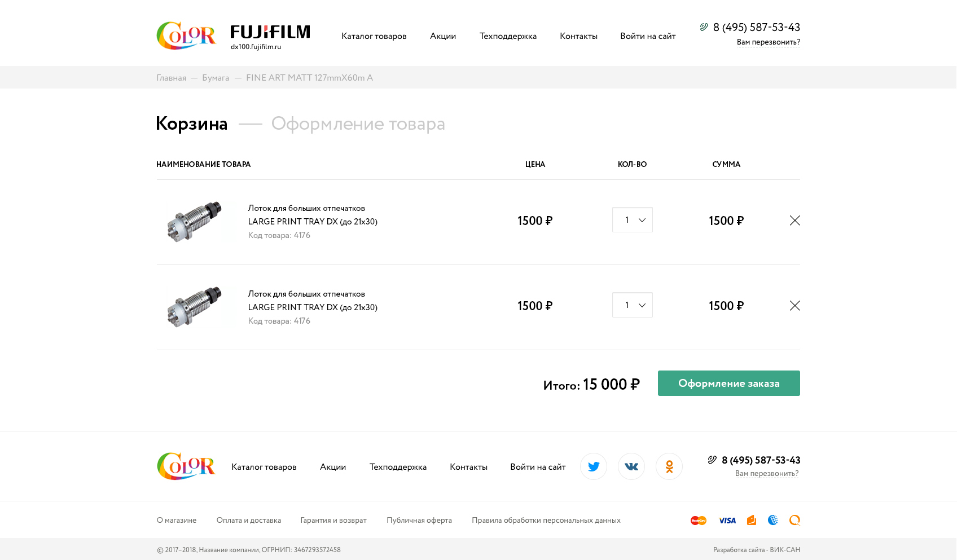Open quantity dropdown for first cart item
The image size is (957, 560).
[x=632, y=220]
